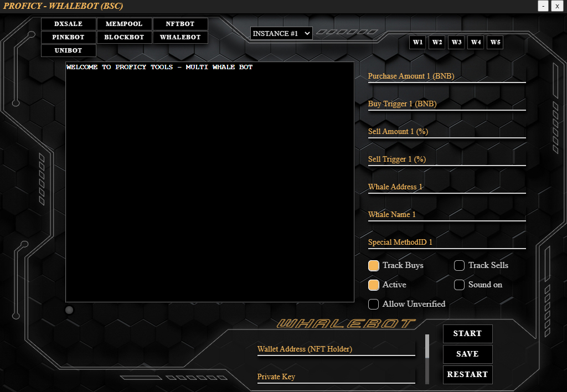567x392 pixels.
Task: Go to the BLOCKBOT tab
Action: tap(124, 37)
